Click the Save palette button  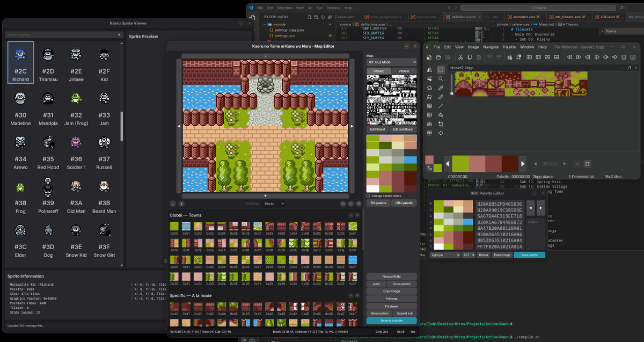[x=529, y=255]
